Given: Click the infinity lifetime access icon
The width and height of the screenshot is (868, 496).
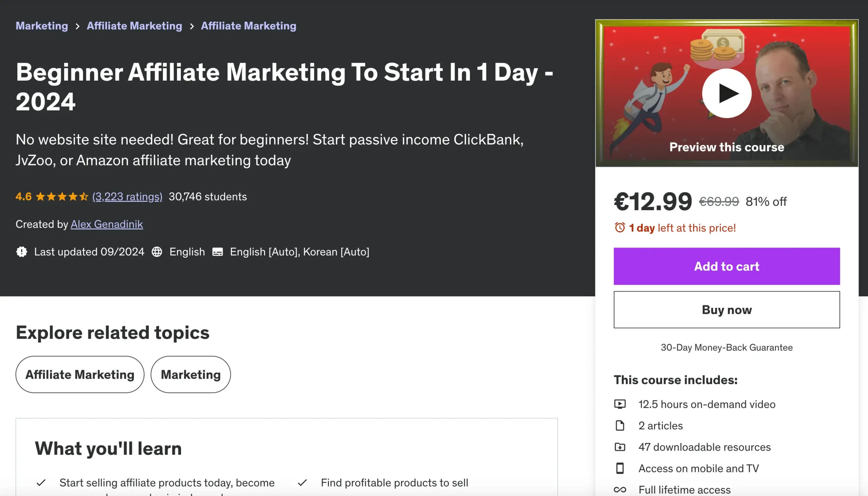Looking at the screenshot, I should tap(620, 490).
